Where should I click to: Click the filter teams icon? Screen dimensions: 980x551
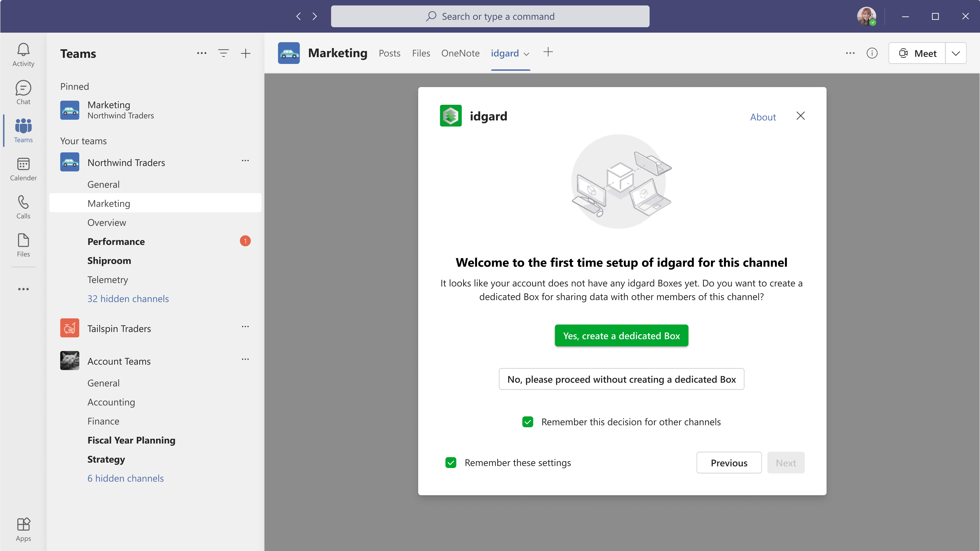(223, 53)
